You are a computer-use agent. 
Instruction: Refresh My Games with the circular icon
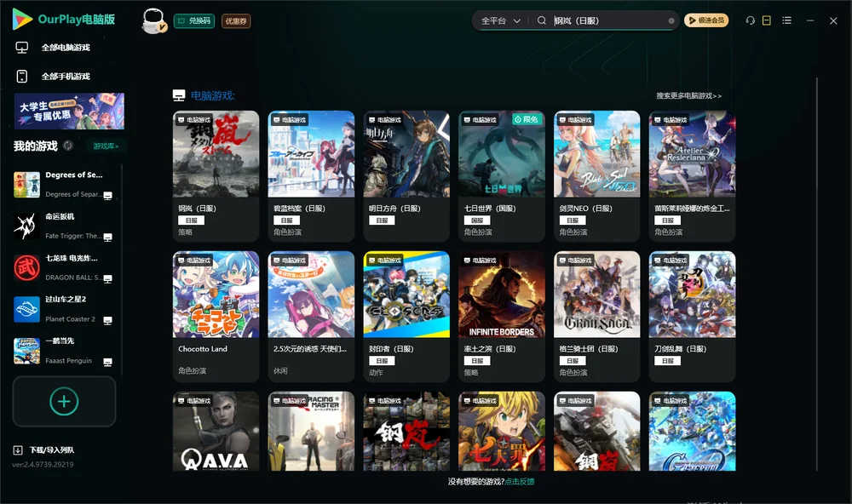tap(68, 146)
